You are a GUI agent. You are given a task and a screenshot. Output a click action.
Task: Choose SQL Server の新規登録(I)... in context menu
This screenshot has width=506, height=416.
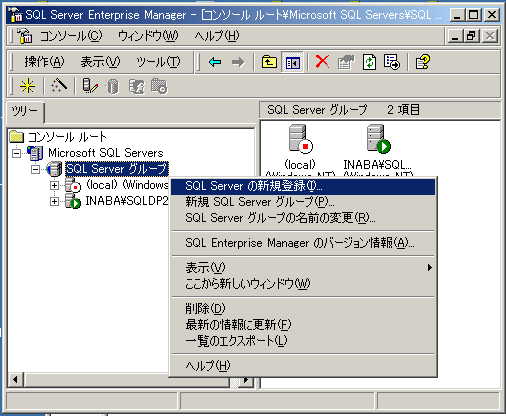coord(303,186)
